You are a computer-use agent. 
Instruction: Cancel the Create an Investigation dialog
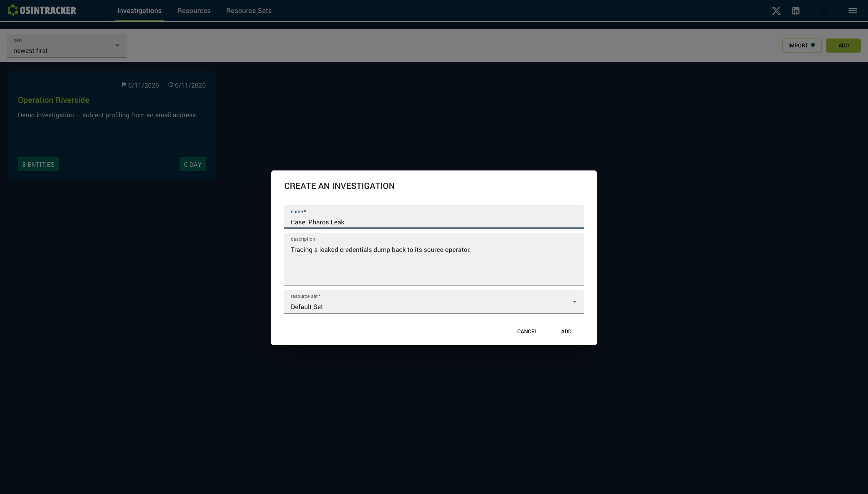point(527,332)
